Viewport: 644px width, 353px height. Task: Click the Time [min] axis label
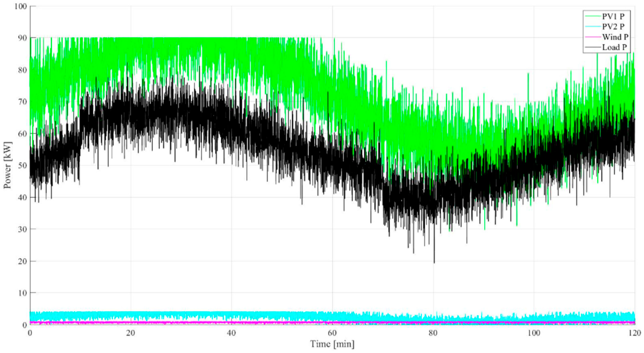click(x=332, y=344)
